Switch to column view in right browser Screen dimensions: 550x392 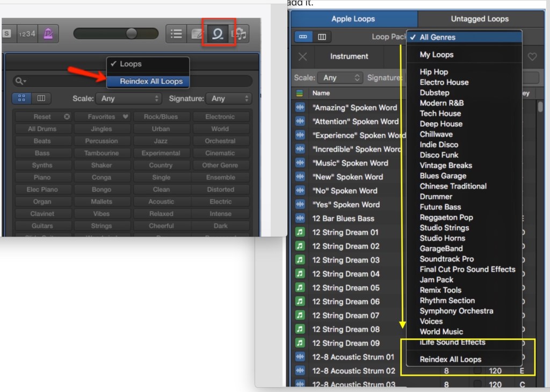tap(322, 37)
